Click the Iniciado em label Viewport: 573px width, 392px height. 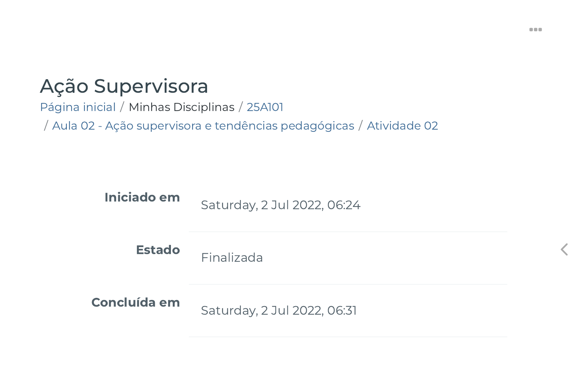142,197
